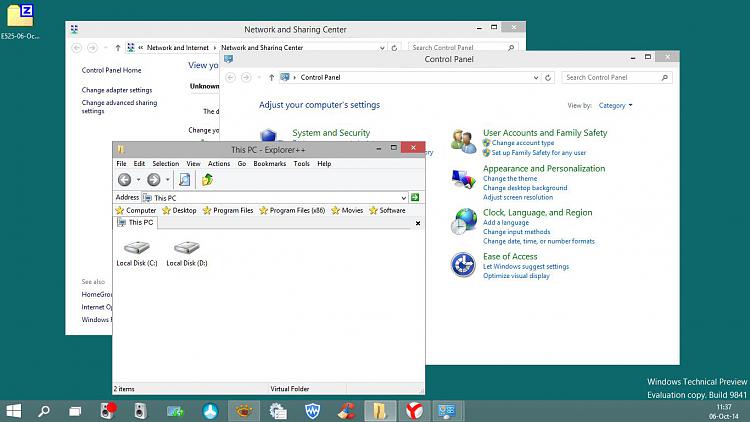Click the Task View icon on taskbar

(75, 411)
